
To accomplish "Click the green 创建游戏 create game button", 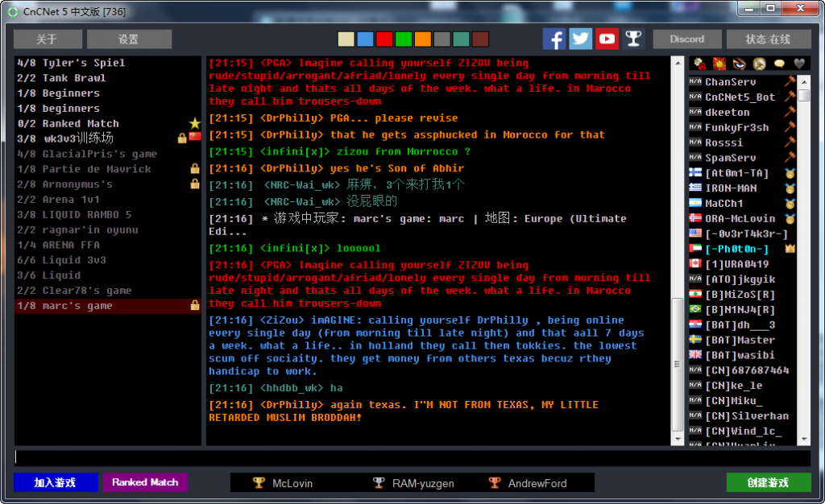I will (769, 482).
